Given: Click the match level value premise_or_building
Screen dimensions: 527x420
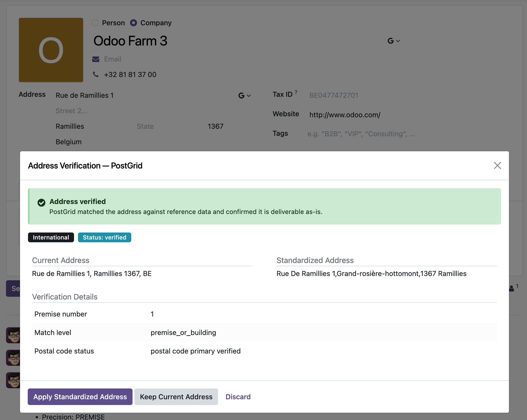Looking at the screenshot, I should [183, 333].
